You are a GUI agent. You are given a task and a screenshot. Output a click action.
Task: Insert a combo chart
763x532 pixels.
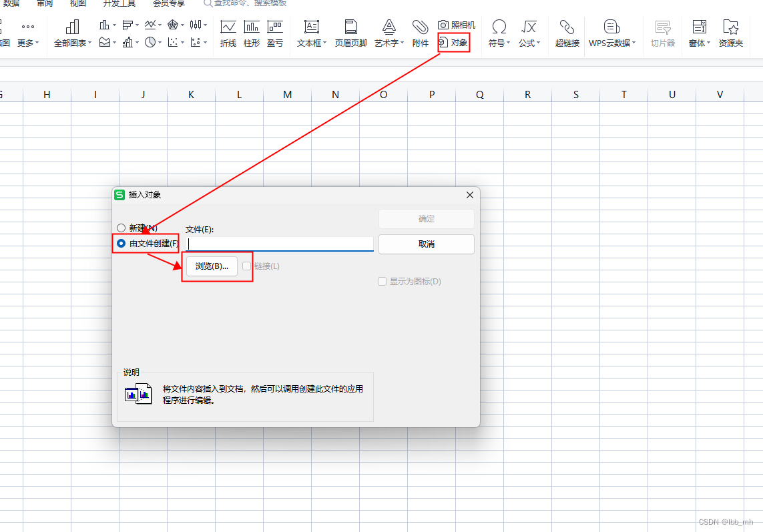128,42
